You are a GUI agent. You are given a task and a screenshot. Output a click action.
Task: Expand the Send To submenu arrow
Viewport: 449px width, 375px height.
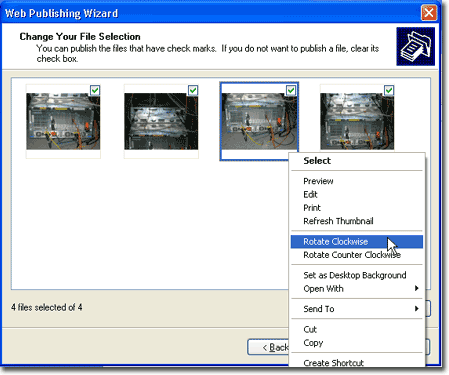[x=416, y=309]
